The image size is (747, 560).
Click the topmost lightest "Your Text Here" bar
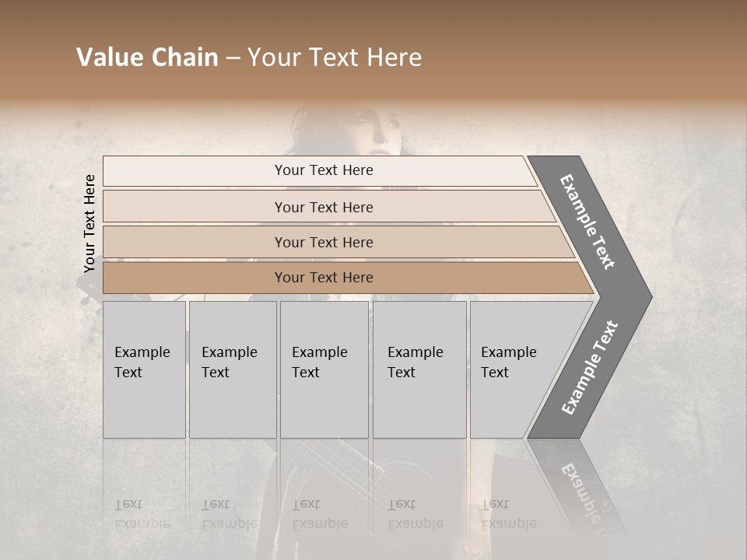tap(323, 170)
